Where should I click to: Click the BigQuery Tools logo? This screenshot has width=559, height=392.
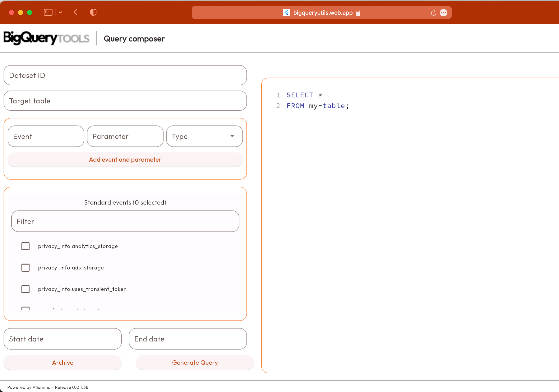(x=47, y=38)
